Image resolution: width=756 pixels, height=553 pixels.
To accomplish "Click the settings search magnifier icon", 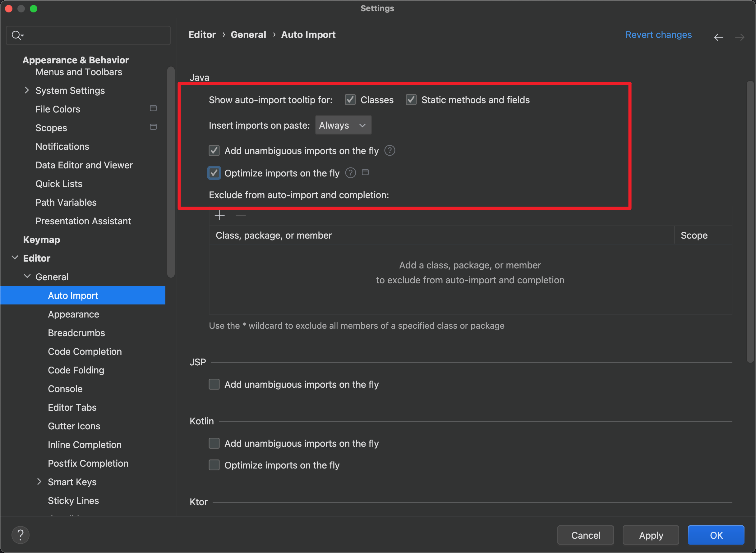I will 17,35.
